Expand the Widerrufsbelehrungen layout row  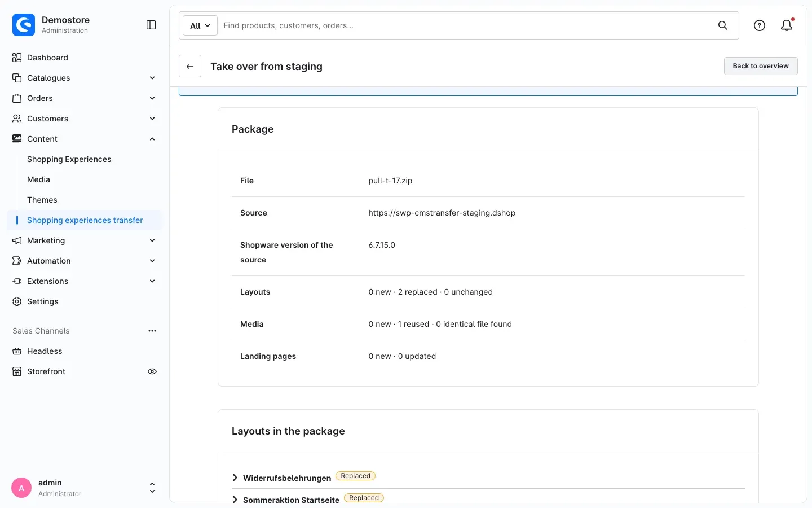pyautogui.click(x=235, y=478)
